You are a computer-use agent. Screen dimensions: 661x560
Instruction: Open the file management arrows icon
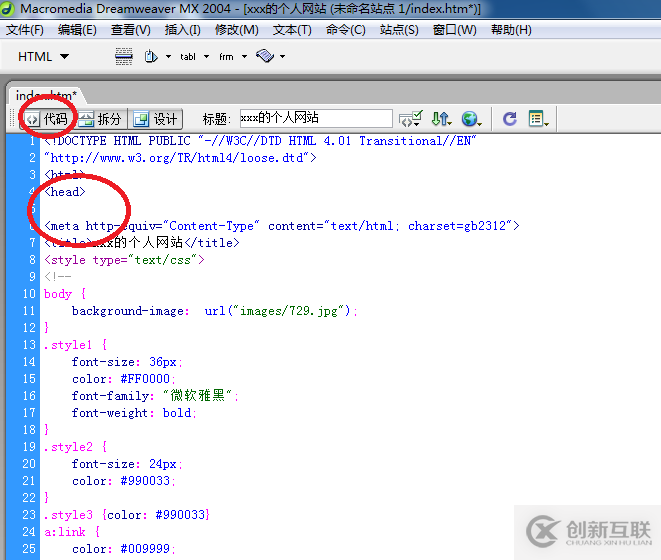[x=440, y=119]
